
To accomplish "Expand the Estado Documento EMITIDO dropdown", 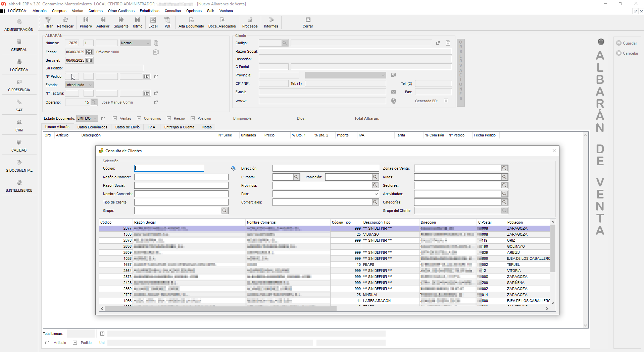I will click(95, 118).
